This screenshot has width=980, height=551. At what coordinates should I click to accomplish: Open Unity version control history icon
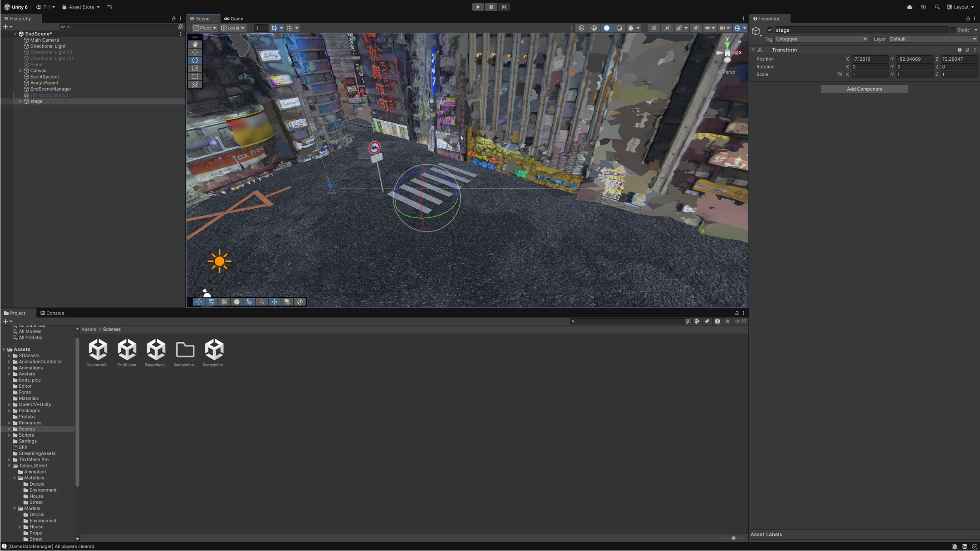click(x=923, y=7)
